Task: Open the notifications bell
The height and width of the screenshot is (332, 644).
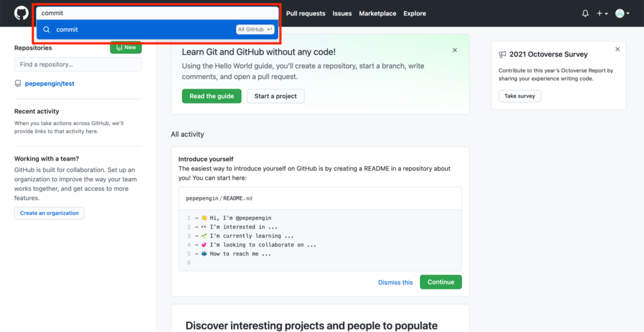Action: [586, 14]
